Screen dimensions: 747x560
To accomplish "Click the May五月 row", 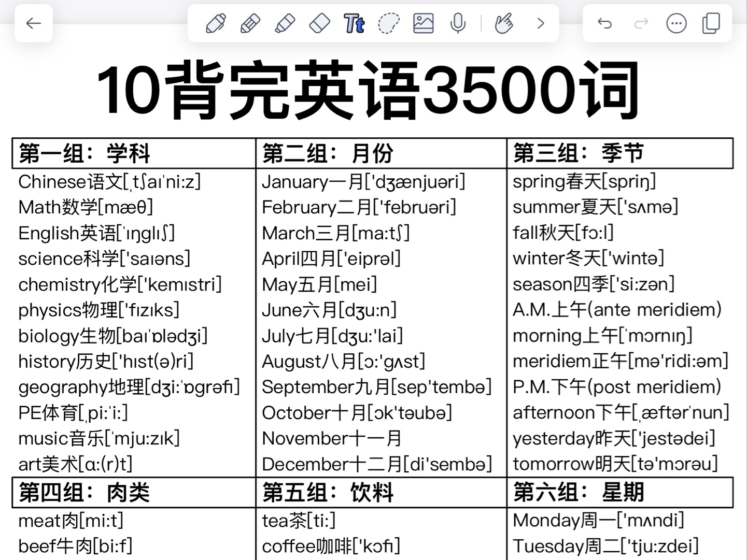I will 319,284.
